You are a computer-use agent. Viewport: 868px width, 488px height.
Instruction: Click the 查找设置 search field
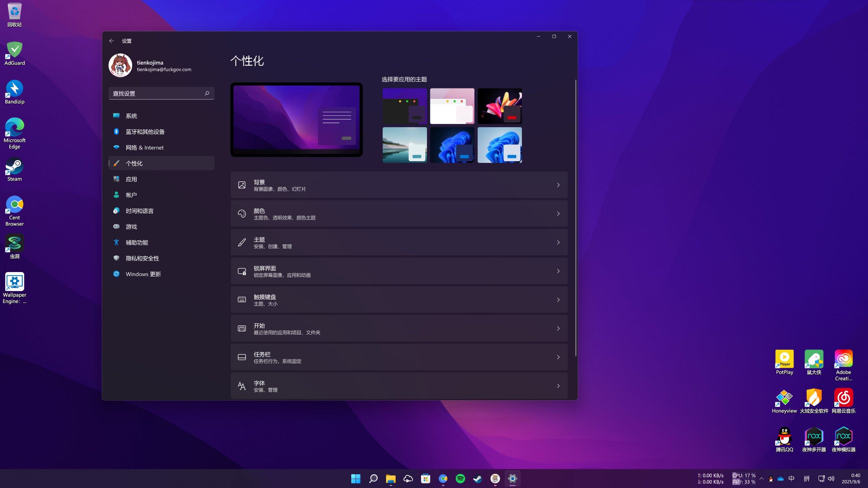(x=161, y=93)
